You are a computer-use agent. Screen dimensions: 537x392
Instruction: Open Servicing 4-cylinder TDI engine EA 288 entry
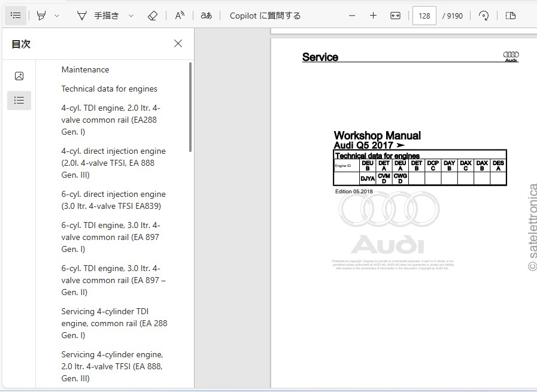click(x=114, y=323)
